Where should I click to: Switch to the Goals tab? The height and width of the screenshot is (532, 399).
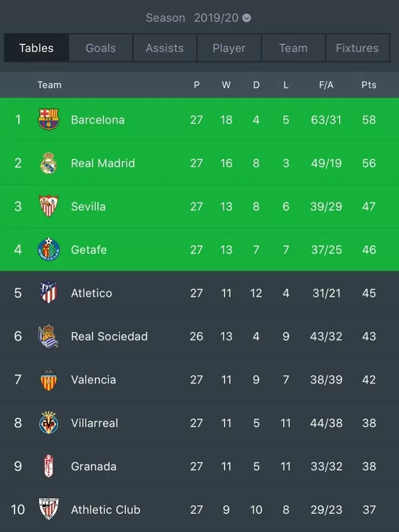[x=101, y=48]
